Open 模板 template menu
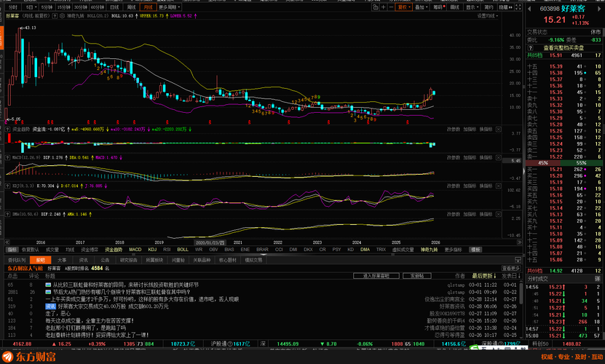Image resolution: width=605 pixels, height=364 pixels. 475,250
